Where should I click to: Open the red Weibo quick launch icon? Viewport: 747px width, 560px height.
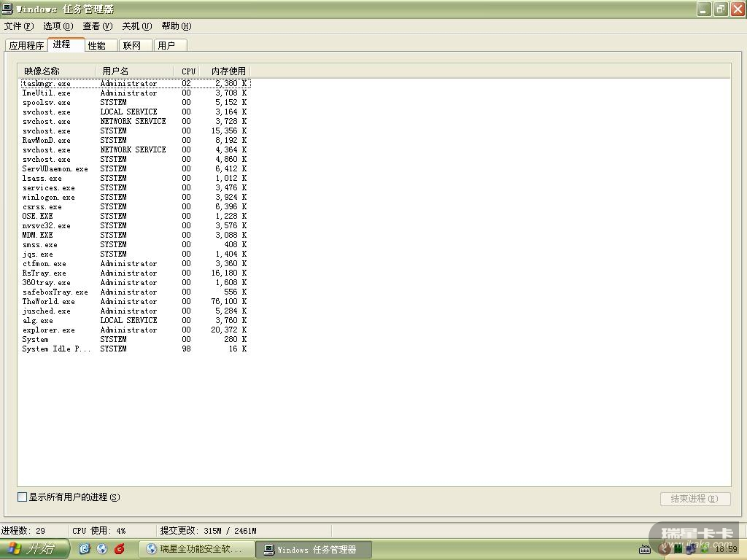pyautogui.click(x=120, y=549)
